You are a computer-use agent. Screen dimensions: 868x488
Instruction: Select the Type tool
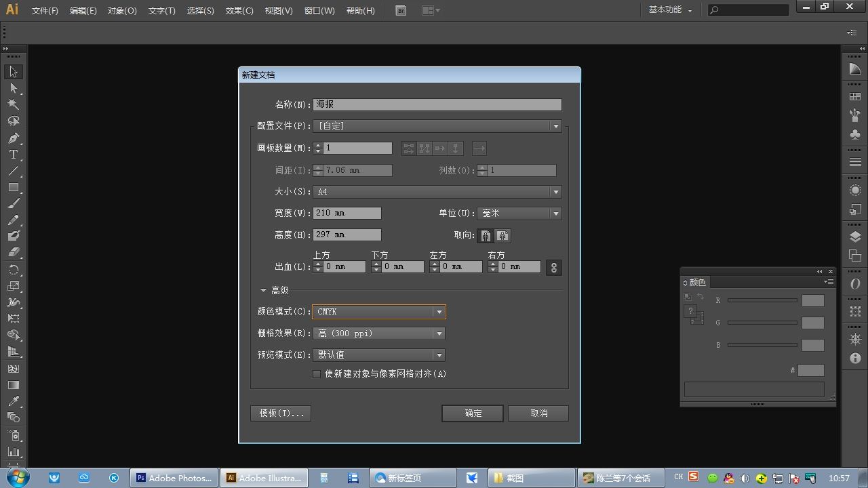(14, 155)
